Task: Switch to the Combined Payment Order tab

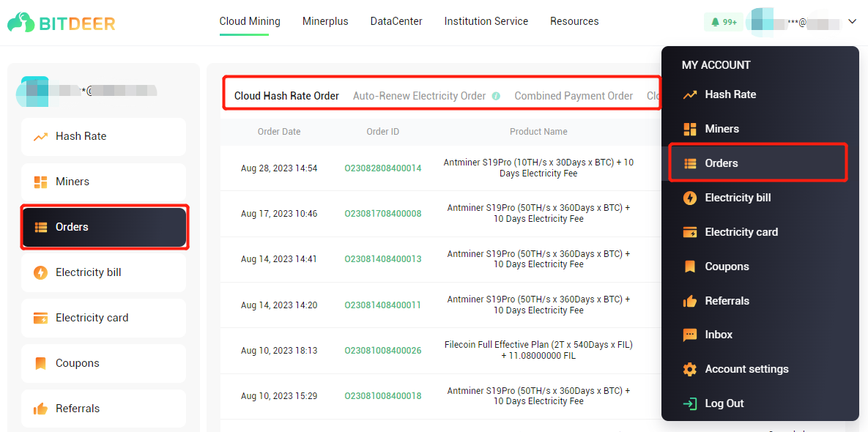Action: click(x=574, y=95)
